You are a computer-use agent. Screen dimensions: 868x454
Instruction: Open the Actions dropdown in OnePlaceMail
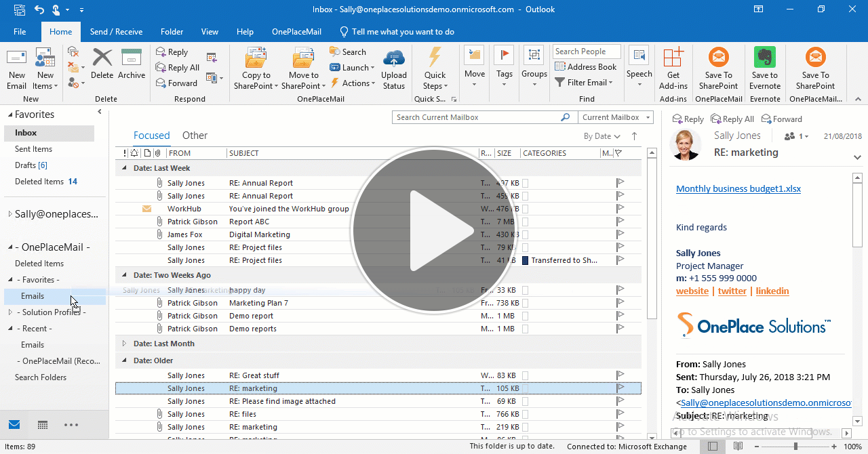[353, 83]
